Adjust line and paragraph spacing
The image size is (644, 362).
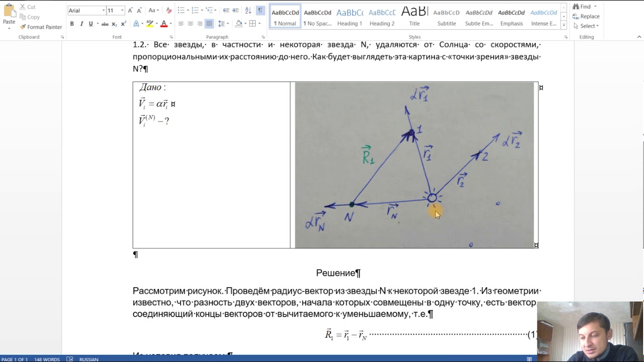221,24
